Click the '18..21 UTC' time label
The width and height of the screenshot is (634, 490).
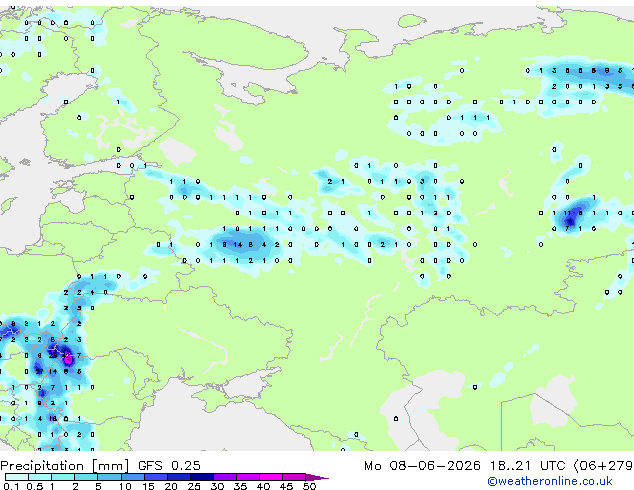point(527,465)
